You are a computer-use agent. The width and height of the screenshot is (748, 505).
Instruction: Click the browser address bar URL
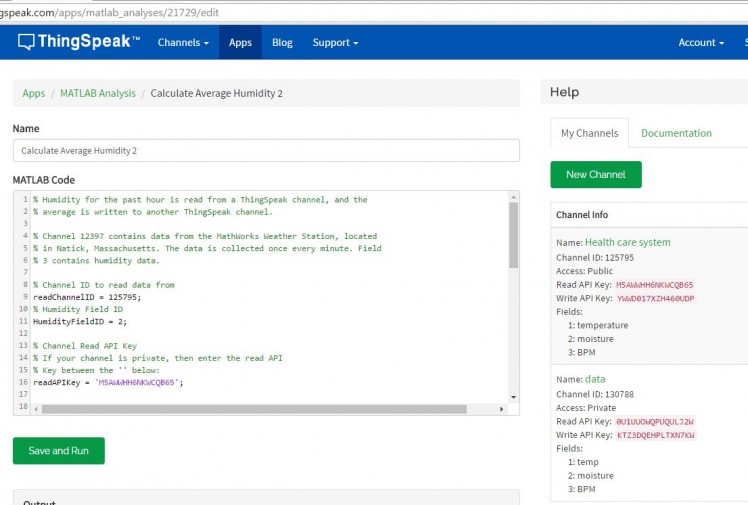click(x=110, y=12)
